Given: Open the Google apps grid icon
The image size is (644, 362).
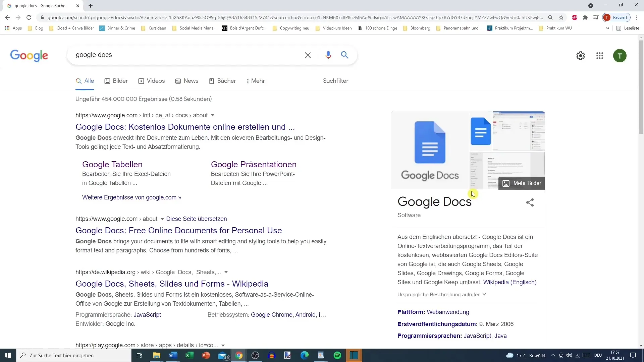Looking at the screenshot, I should pyautogui.click(x=600, y=56).
